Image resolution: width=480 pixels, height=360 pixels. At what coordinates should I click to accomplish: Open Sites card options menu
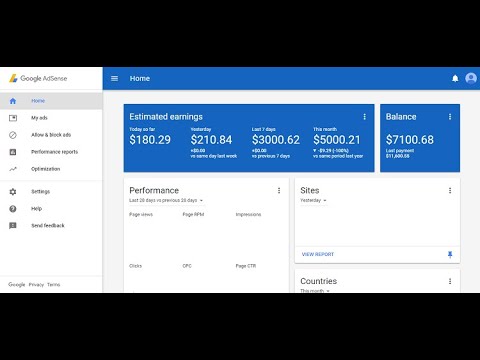(x=450, y=190)
